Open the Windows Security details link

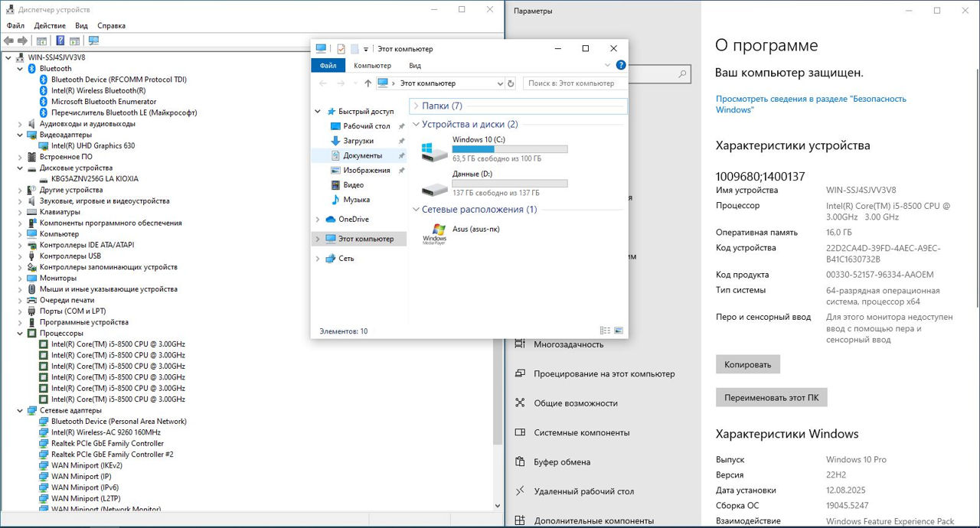pos(810,104)
